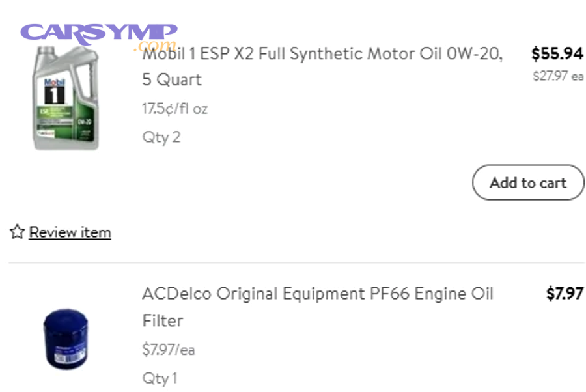Select the Qty 1 label under ACDelco filter

click(158, 378)
